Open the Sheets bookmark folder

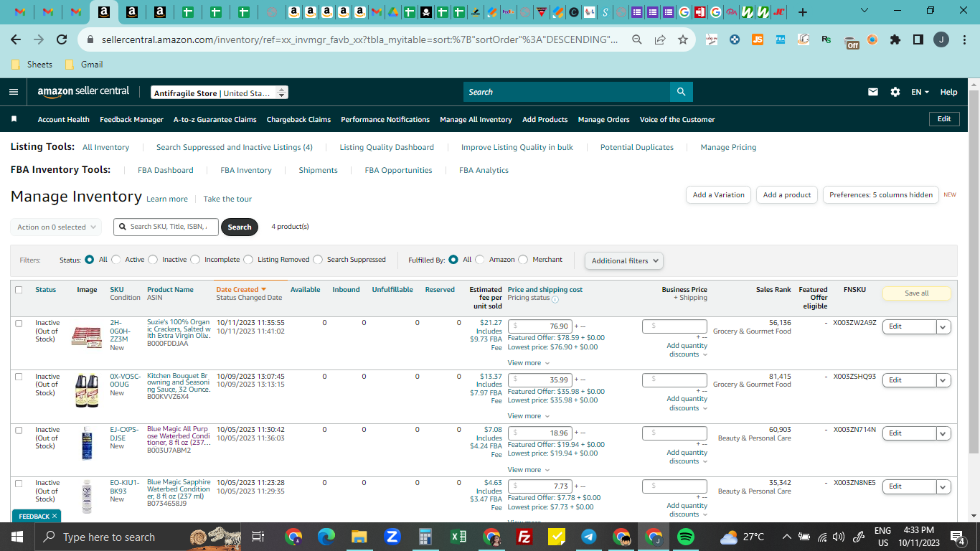(x=32, y=65)
